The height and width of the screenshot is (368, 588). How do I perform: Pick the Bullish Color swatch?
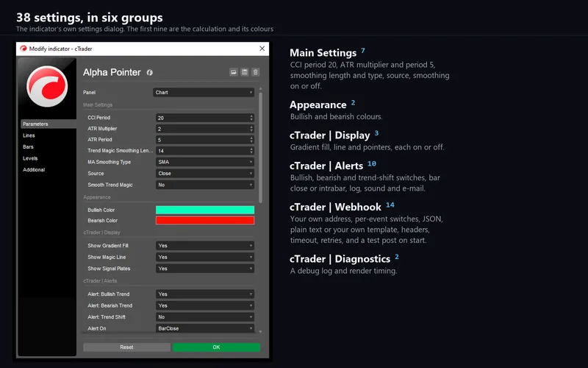click(205, 210)
